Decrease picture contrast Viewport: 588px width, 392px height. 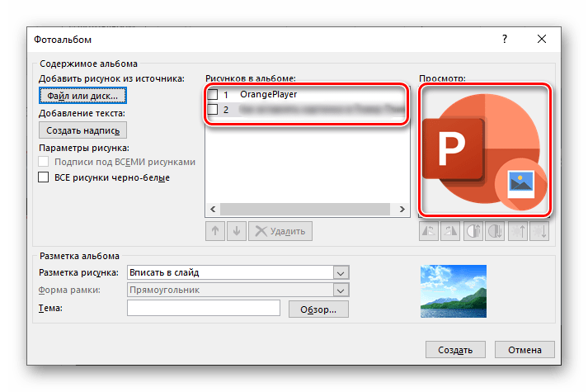pos(495,231)
